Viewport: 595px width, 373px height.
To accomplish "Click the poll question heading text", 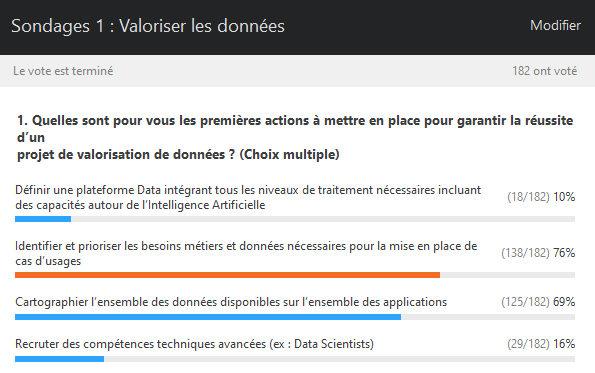I will pos(295,137).
